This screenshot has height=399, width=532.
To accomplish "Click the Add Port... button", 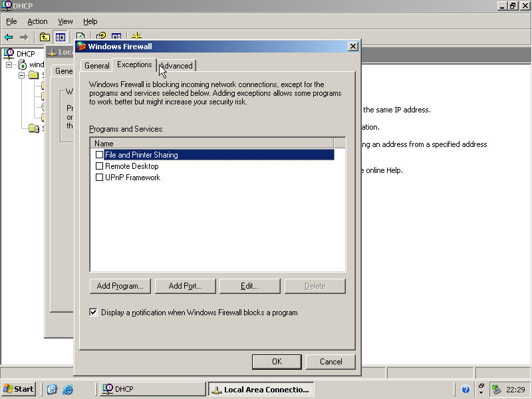I will pyautogui.click(x=185, y=286).
